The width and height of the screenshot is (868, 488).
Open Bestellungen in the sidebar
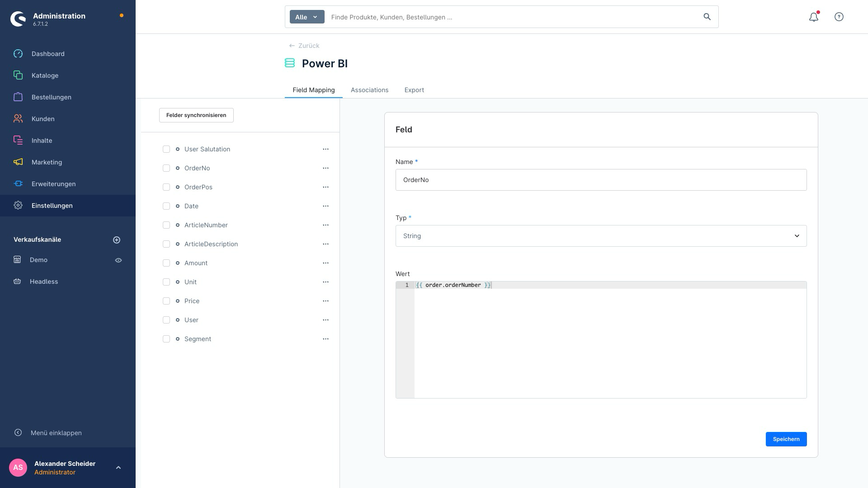52,97
